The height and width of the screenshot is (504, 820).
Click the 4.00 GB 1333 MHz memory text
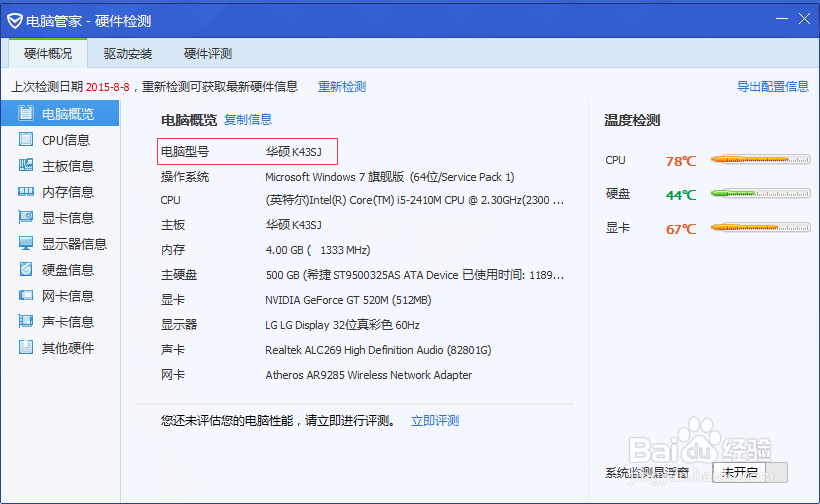pyautogui.click(x=318, y=250)
